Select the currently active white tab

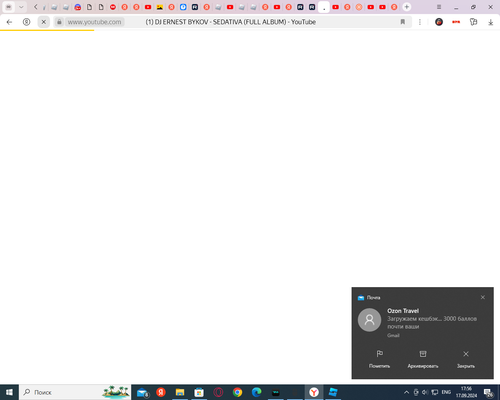pyautogui.click(x=324, y=7)
